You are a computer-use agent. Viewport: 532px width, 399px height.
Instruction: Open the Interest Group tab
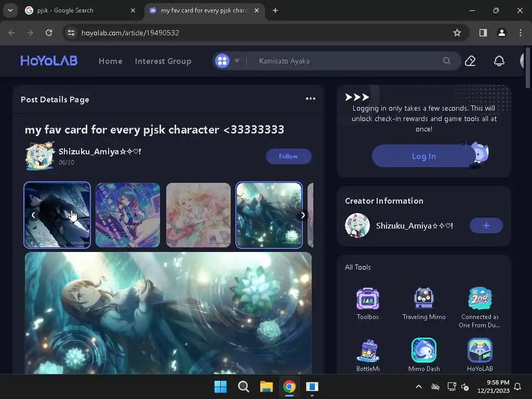tap(163, 61)
